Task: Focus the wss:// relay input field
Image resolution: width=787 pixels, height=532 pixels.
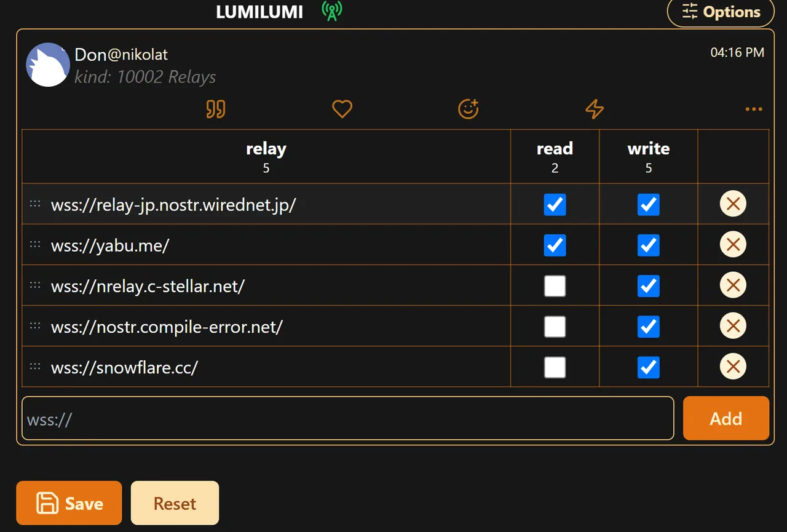Action: (x=347, y=419)
